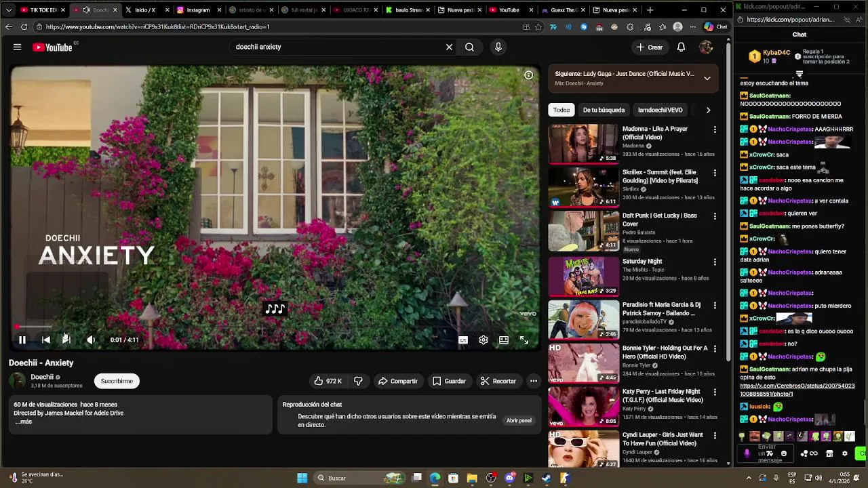This screenshot has height=488, width=868.
Task: Save the video with Guardar
Action: point(449,382)
